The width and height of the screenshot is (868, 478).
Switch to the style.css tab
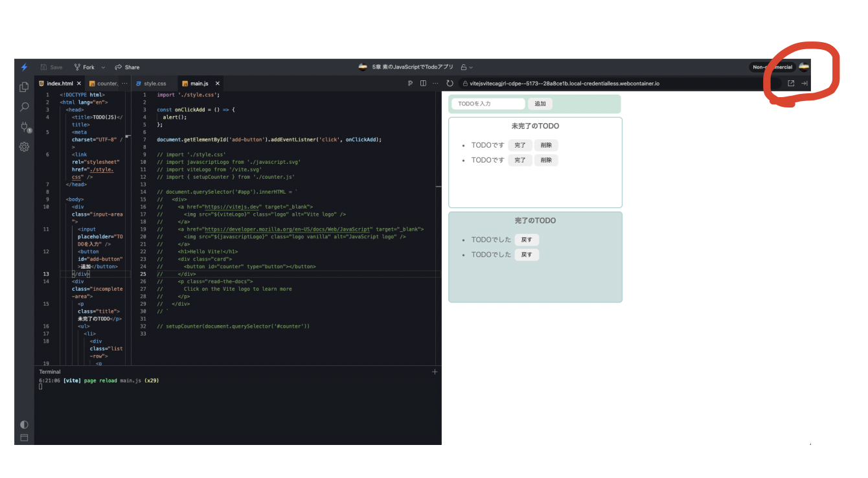coord(150,84)
